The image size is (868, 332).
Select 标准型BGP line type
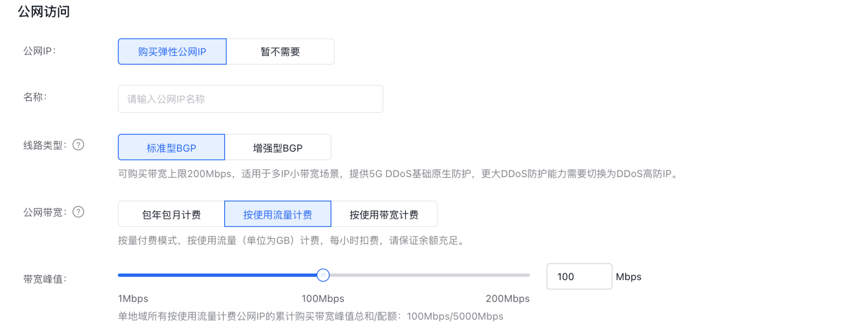coord(171,147)
